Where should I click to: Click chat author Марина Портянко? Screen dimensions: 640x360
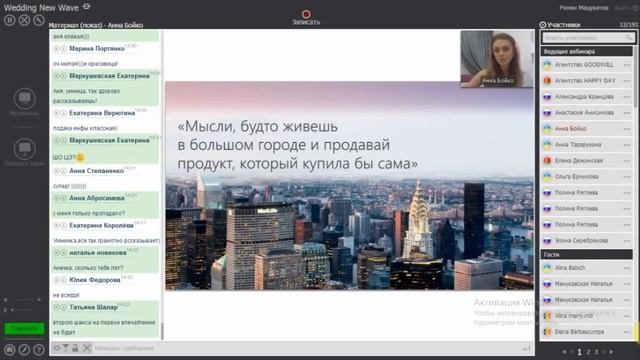click(97, 49)
